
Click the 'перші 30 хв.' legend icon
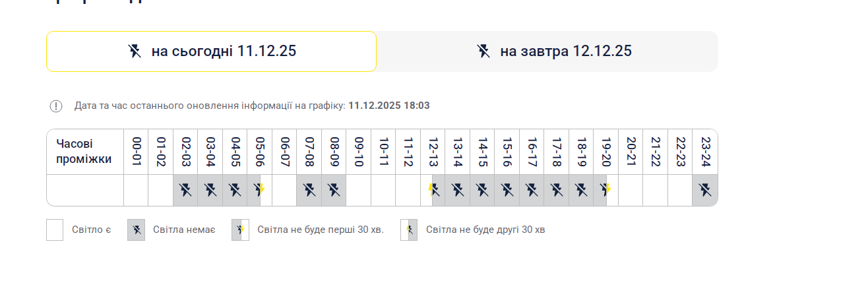[x=240, y=230]
